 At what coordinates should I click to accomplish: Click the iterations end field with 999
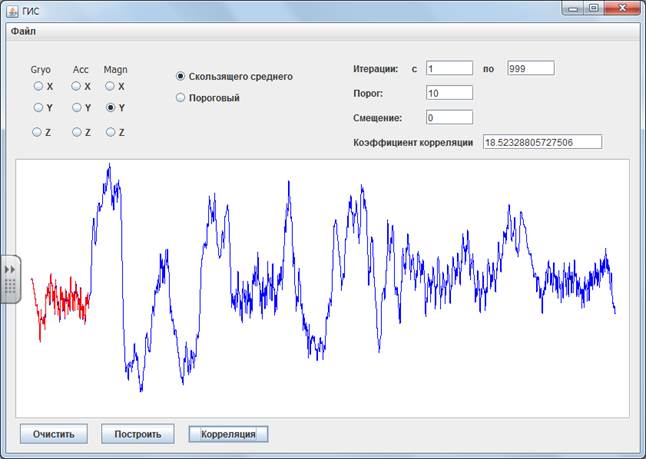click(530, 68)
